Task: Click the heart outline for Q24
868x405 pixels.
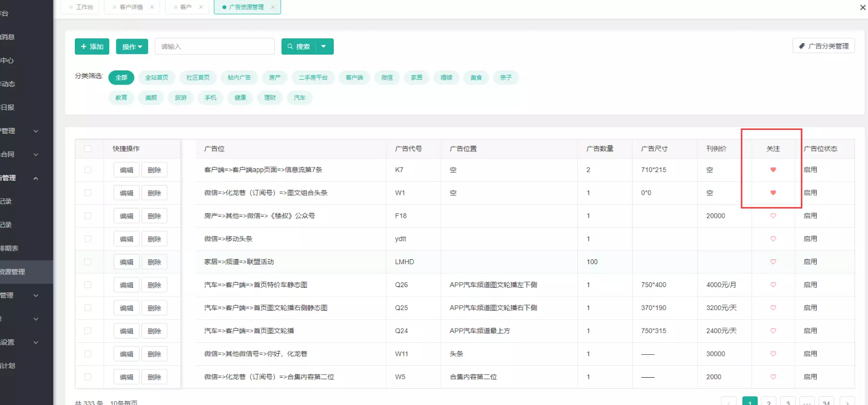Action: pyautogui.click(x=773, y=331)
